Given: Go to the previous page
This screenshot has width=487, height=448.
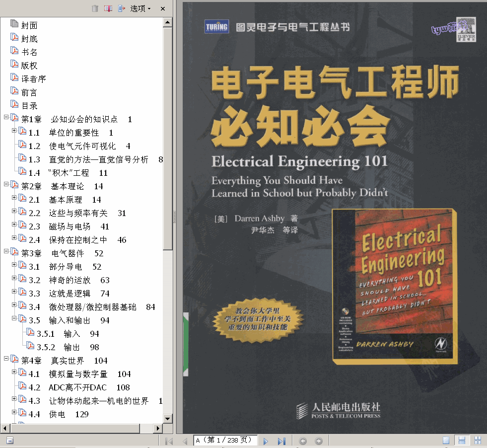Looking at the screenshot, I should click(185, 441).
